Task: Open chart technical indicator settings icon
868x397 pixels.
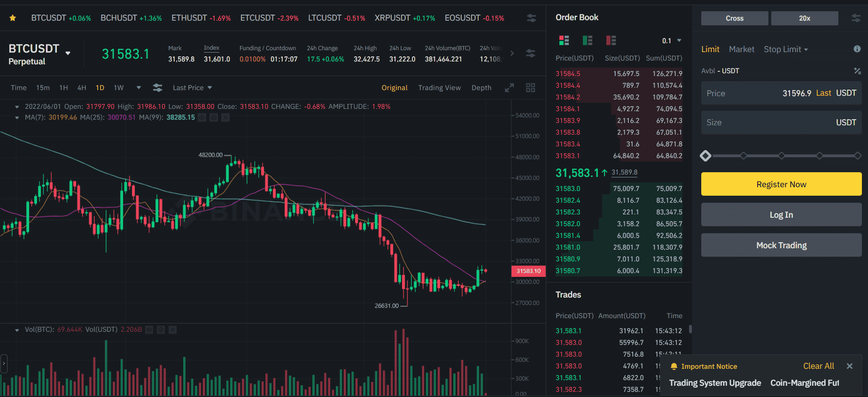Action: (x=157, y=88)
